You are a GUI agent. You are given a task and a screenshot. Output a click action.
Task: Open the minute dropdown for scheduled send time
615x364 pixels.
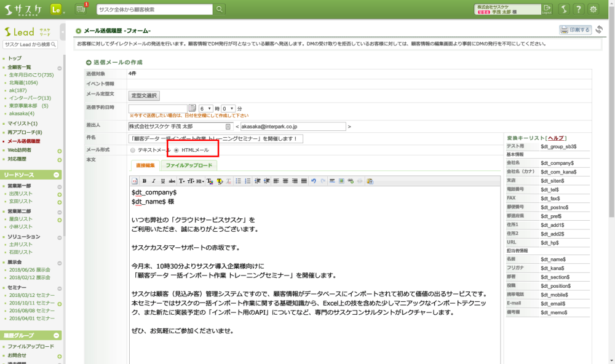[228, 108]
